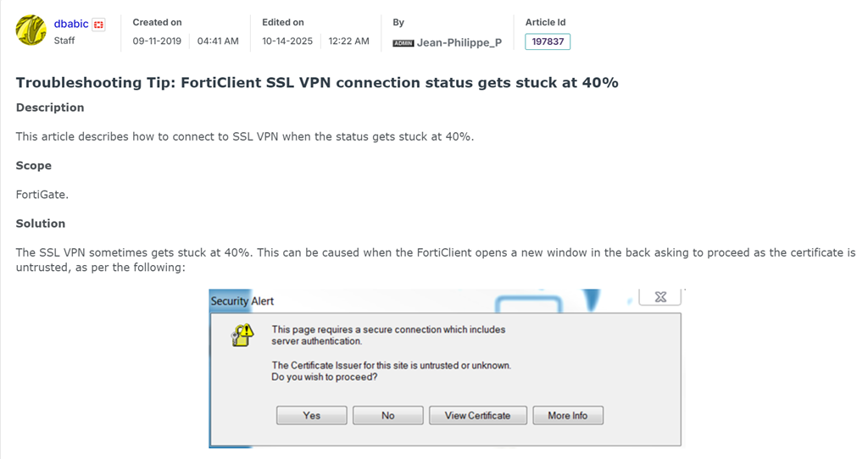
Task: Click the Staff label under dbabic
Action: pyautogui.click(x=64, y=40)
